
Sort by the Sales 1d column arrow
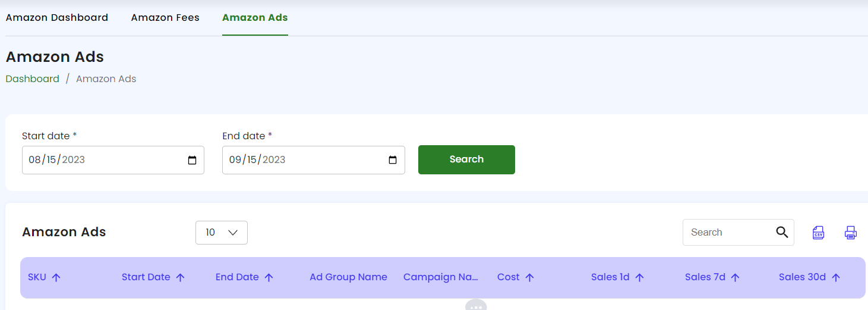click(639, 277)
